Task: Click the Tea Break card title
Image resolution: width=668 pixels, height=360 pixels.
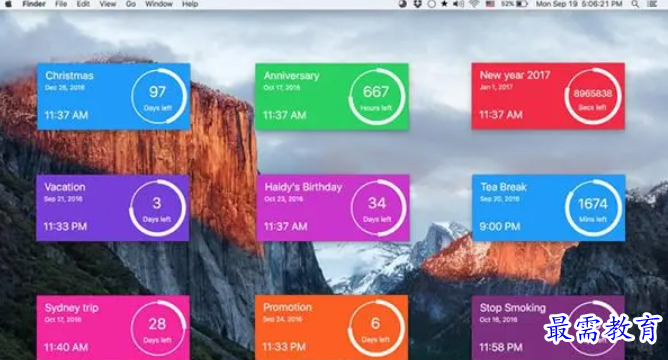Action: pyautogui.click(x=504, y=187)
